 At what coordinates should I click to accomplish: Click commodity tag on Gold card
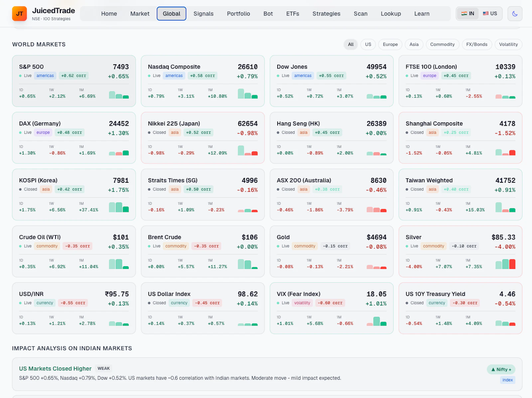305,246
